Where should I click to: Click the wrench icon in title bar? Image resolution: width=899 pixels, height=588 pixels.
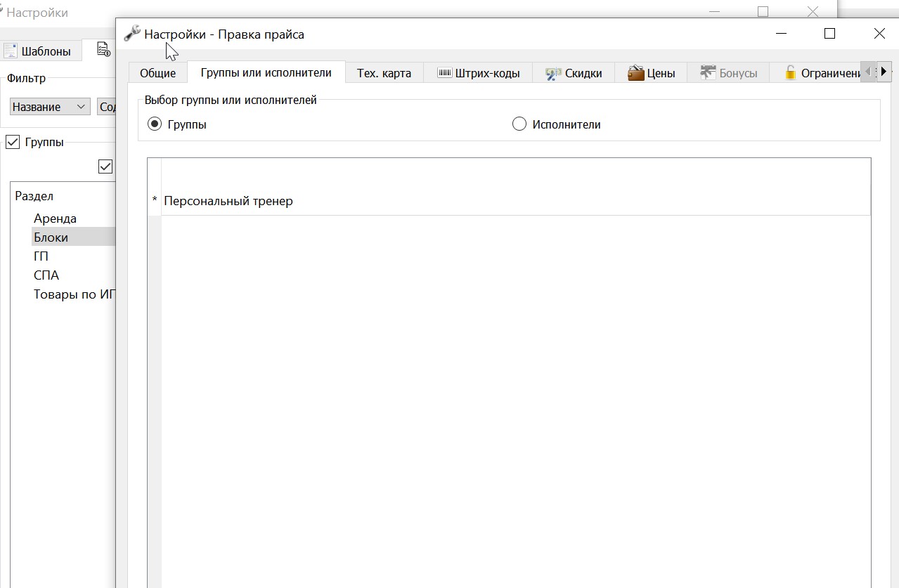tap(131, 33)
